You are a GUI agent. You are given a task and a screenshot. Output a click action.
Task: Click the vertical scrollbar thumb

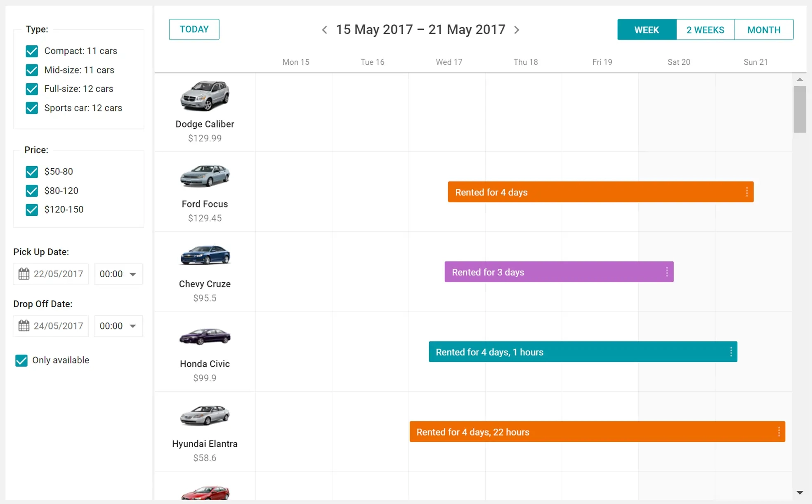800,109
